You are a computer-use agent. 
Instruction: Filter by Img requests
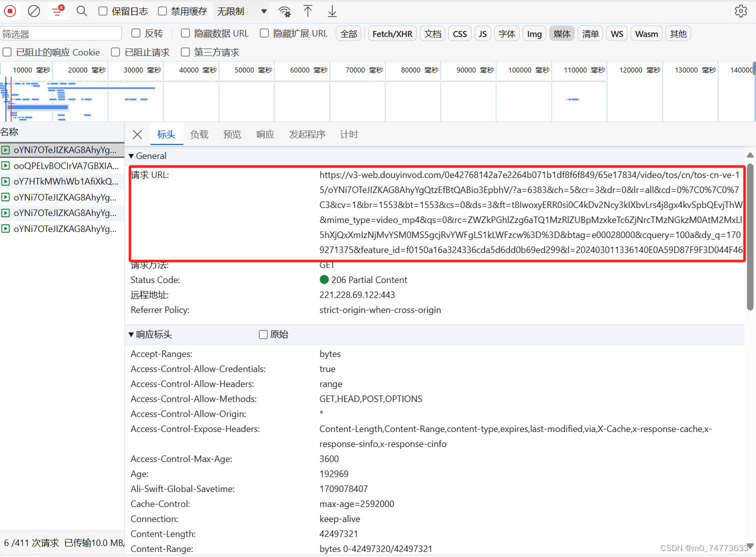click(535, 33)
